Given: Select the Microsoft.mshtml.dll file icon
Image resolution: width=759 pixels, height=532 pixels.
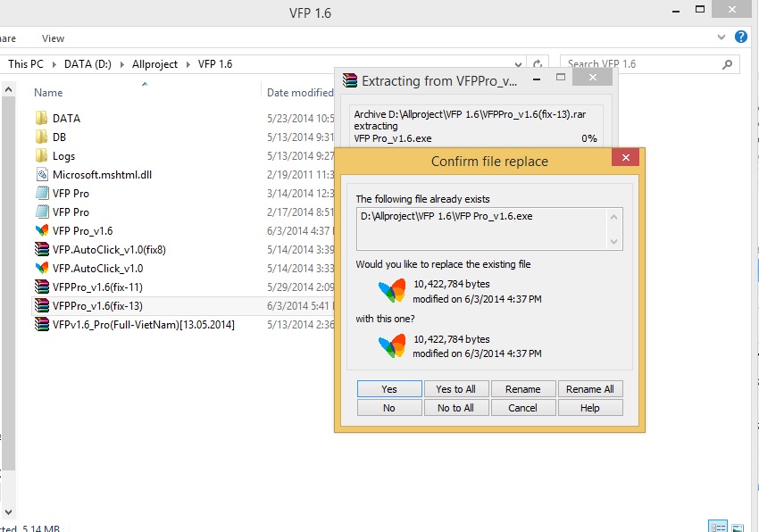Looking at the screenshot, I should click(42, 174).
